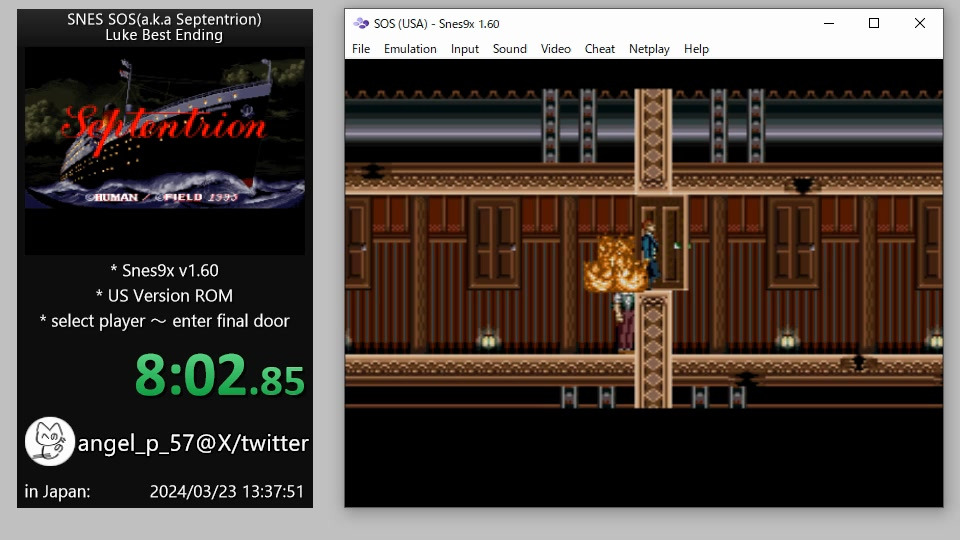This screenshot has height=540, width=960.
Task: Click the '* Snes9x v1.60' line
Action: [164, 270]
